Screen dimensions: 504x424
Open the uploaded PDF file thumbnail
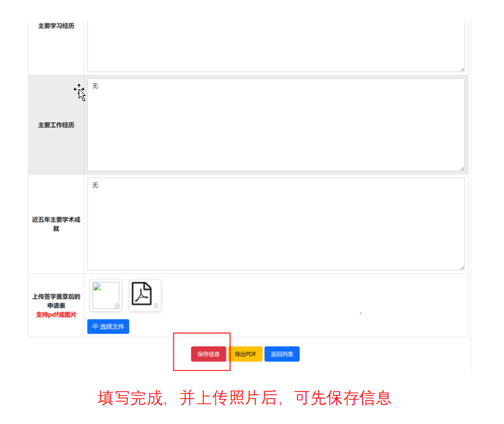141,294
